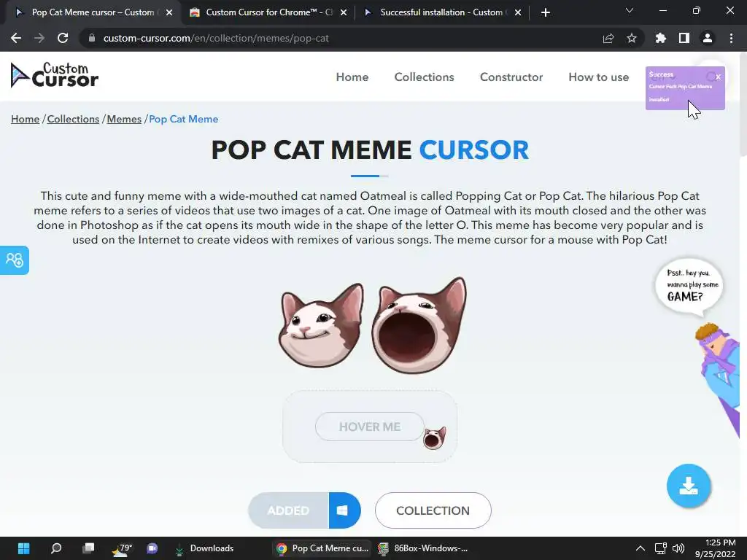This screenshot has width=747, height=560.
Task: Click the Custom Cursor logo
Action: pyautogui.click(x=54, y=75)
